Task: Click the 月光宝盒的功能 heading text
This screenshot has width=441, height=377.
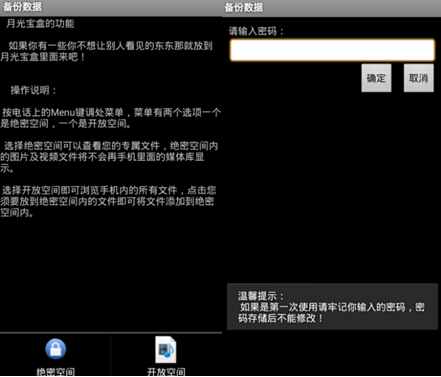Action: tap(40, 24)
